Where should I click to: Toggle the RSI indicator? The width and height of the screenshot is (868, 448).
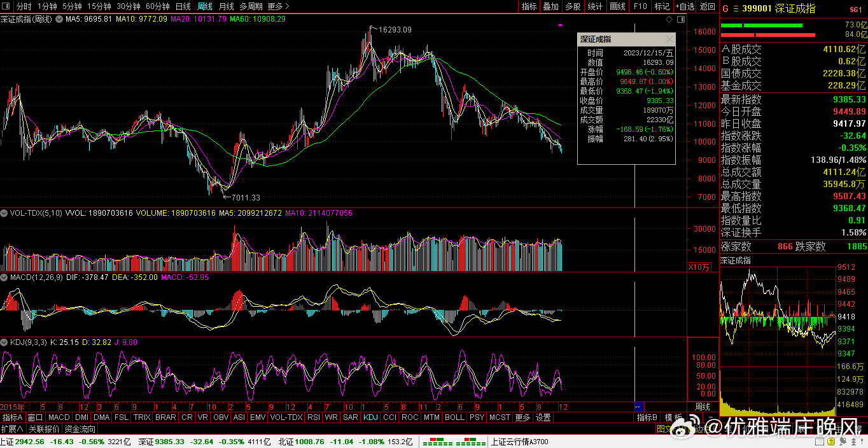point(314,417)
